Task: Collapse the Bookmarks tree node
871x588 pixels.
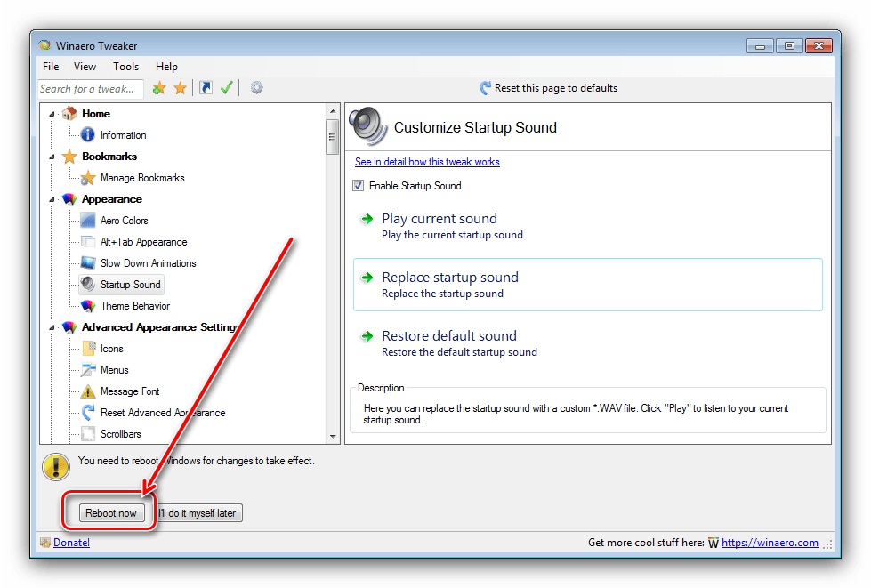Action: tap(53, 157)
